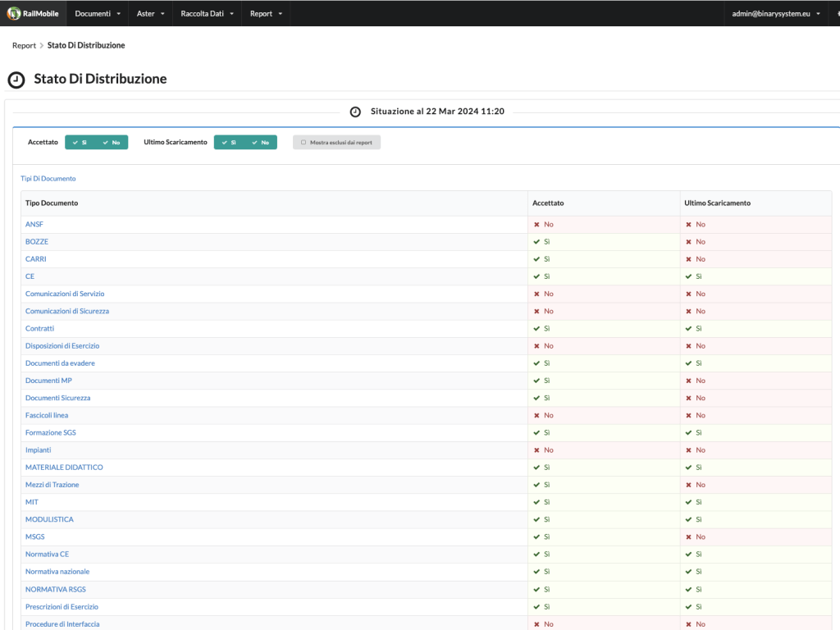Screen dimensions: 840x630
Task: Open the Documenti MP link
Action: tap(48, 381)
